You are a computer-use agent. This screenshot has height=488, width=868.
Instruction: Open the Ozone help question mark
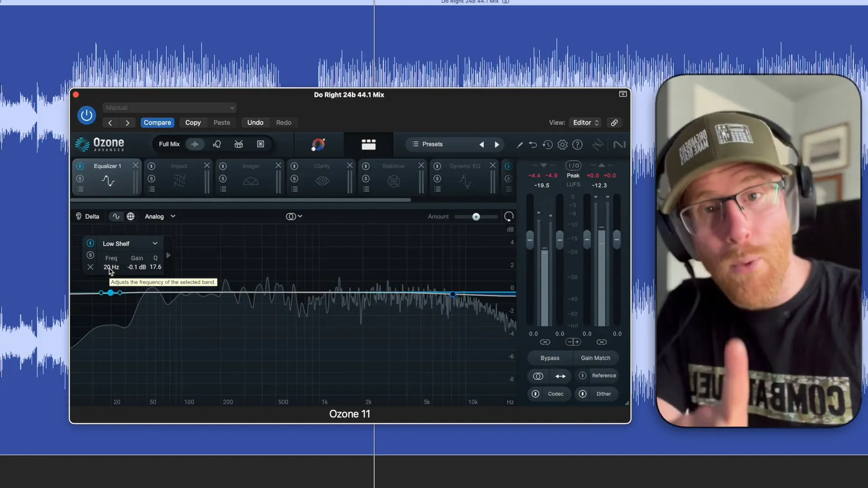[x=577, y=145]
